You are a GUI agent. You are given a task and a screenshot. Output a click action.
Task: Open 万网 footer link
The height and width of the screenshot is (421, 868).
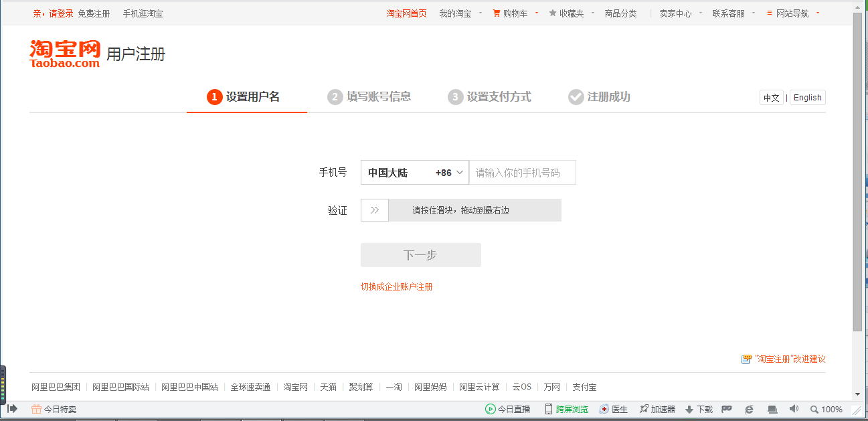(x=551, y=387)
